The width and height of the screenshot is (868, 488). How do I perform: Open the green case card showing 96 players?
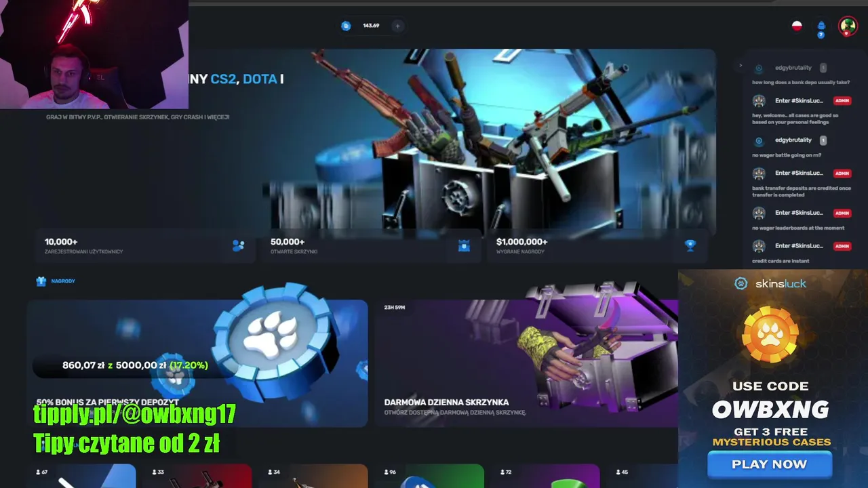tap(430, 476)
